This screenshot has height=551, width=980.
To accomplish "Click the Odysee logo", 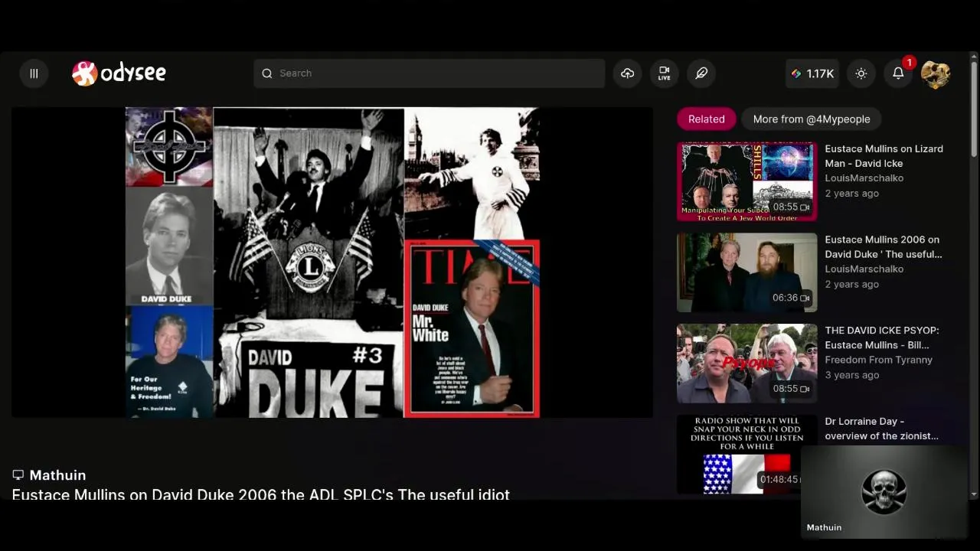I will 119,73.
